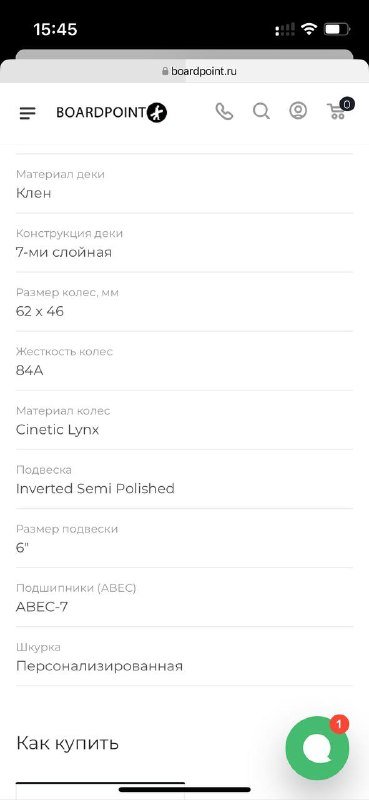
Task: Tap the red chat notification badge
Action: point(339,724)
